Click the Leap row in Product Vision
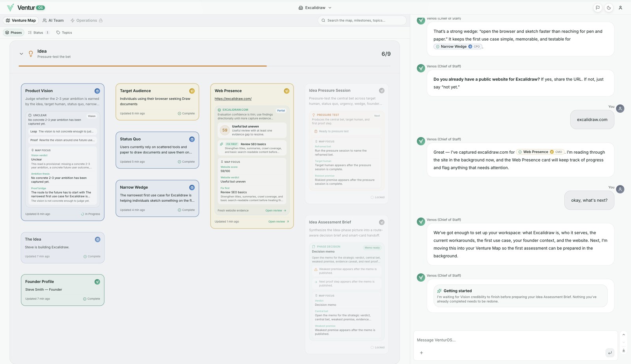Image resolution: width=631 pixels, height=364 pixels. [62, 132]
